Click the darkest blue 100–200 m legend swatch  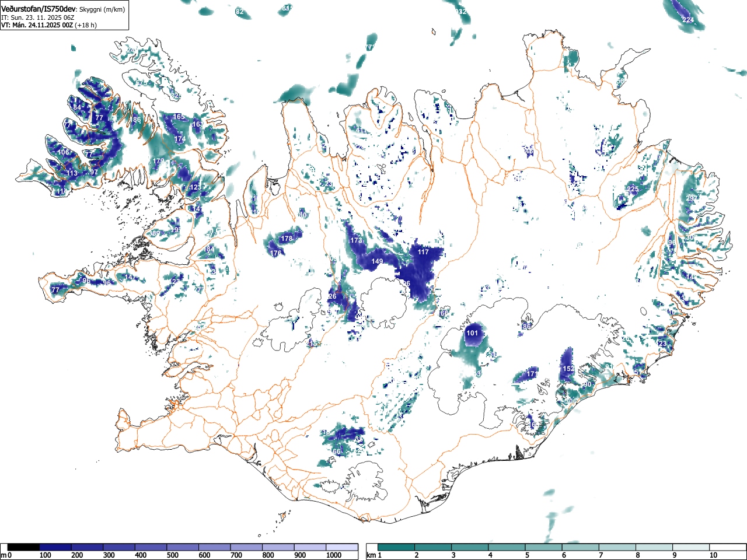coord(55,547)
